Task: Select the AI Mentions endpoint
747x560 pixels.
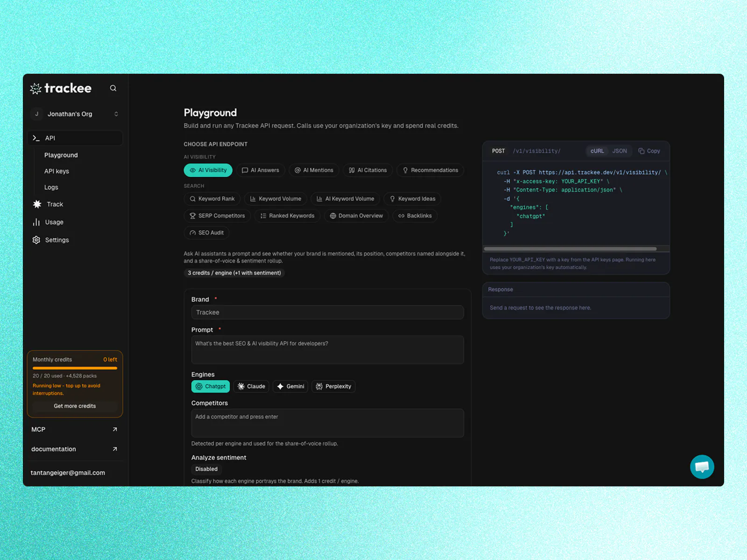Action: click(314, 170)
